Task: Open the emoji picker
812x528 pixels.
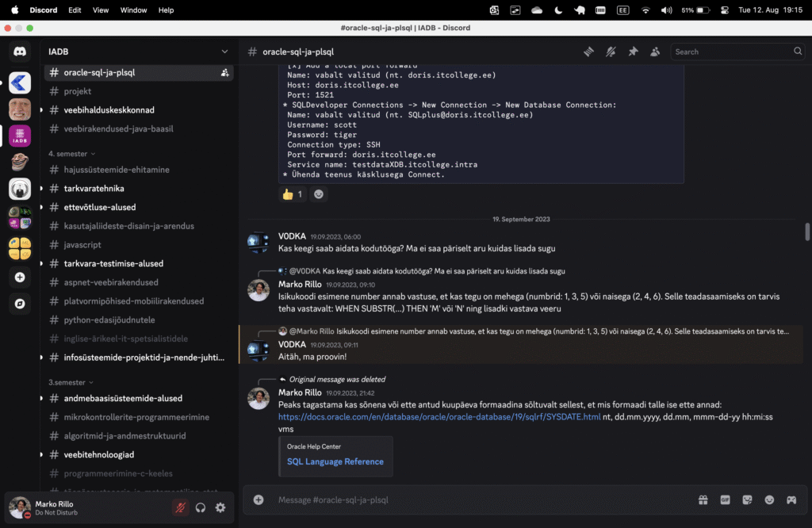Action: coord(769,499)
